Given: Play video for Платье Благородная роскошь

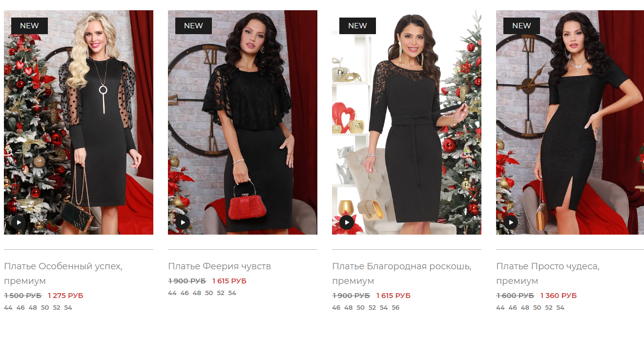Looking at the screenshot, I should (347, 222).
